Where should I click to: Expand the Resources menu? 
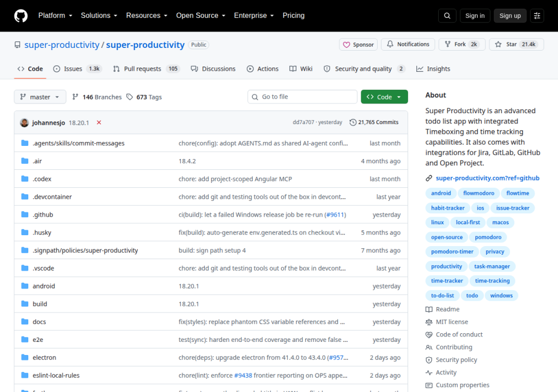coord(147,16)
